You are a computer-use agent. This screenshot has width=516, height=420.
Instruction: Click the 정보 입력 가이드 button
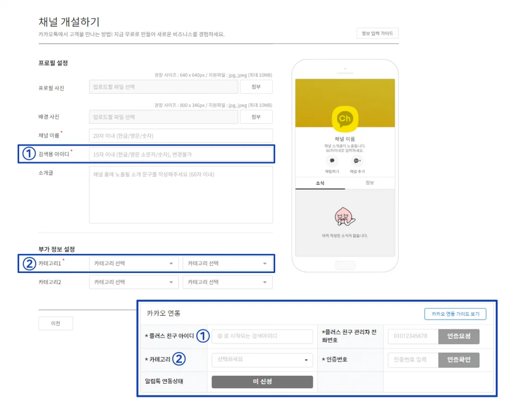(377, 34)
